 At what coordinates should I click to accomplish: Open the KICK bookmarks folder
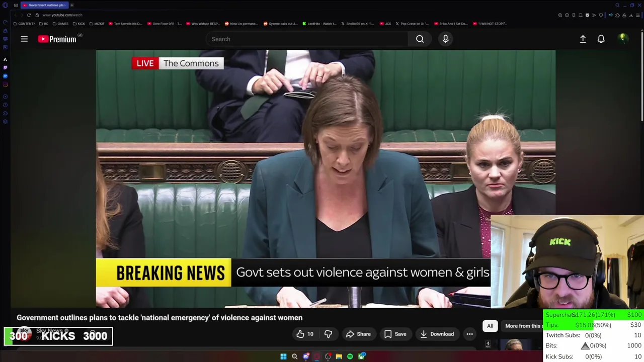(x=79, y=24)
